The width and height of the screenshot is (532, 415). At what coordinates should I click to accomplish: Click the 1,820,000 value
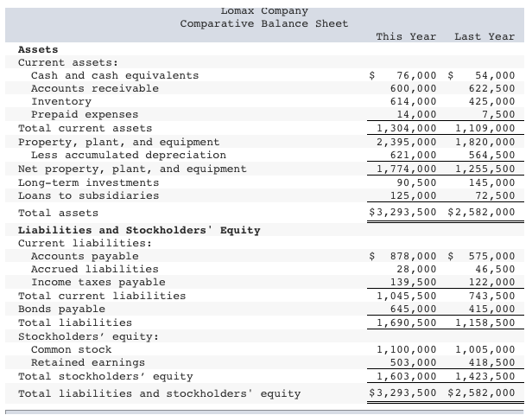click(x=485, y=142)
